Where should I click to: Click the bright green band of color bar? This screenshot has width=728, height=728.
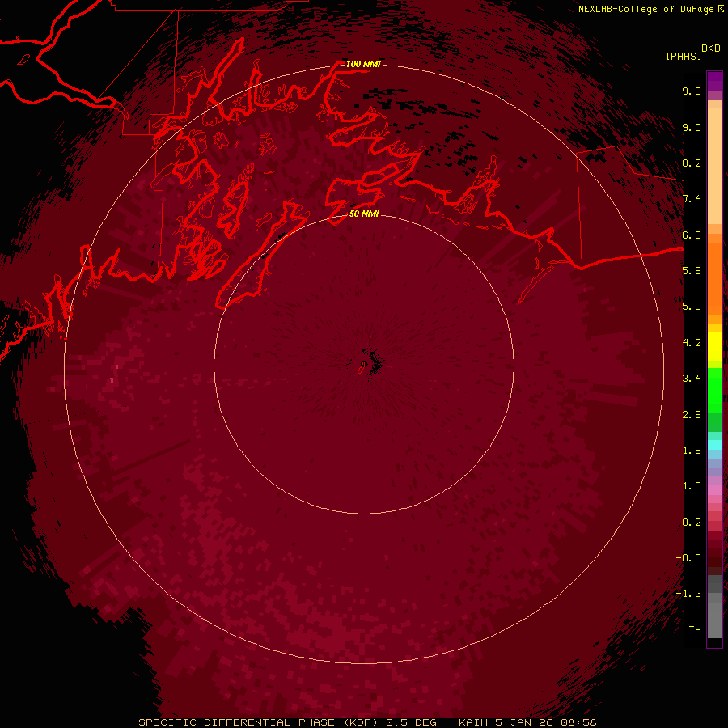pos(714,390)
